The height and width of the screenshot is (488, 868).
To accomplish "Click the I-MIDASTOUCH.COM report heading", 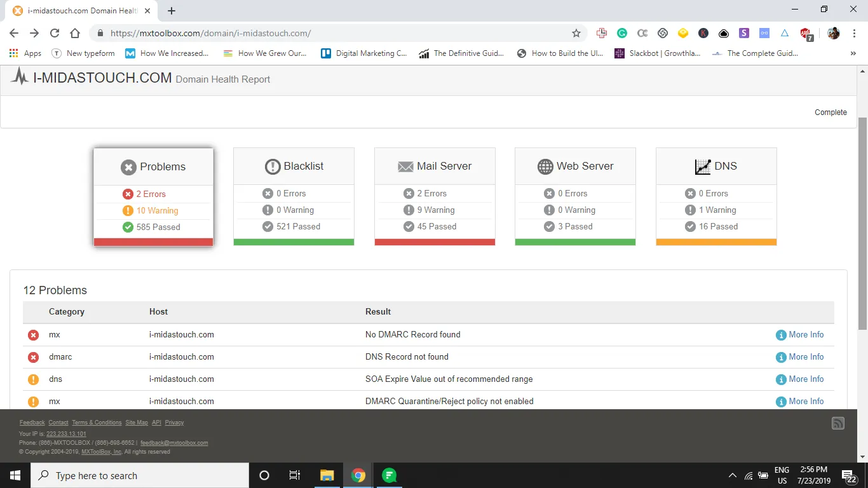I will point(102,78).
